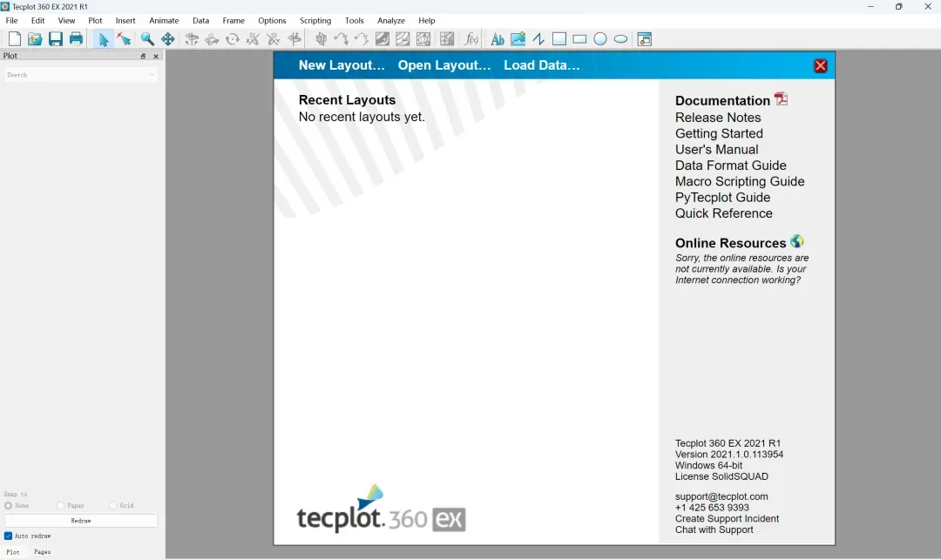Open the Animate menu
Image resolution: width=941 pixels, height=560 pixels.
tap(164, 20)
